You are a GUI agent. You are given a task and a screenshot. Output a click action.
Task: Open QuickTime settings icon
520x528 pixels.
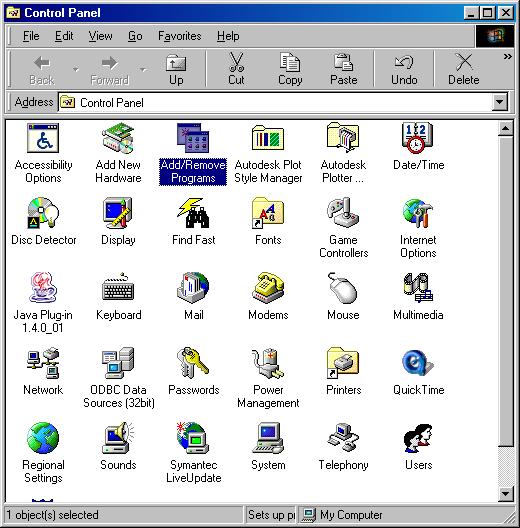418,363
